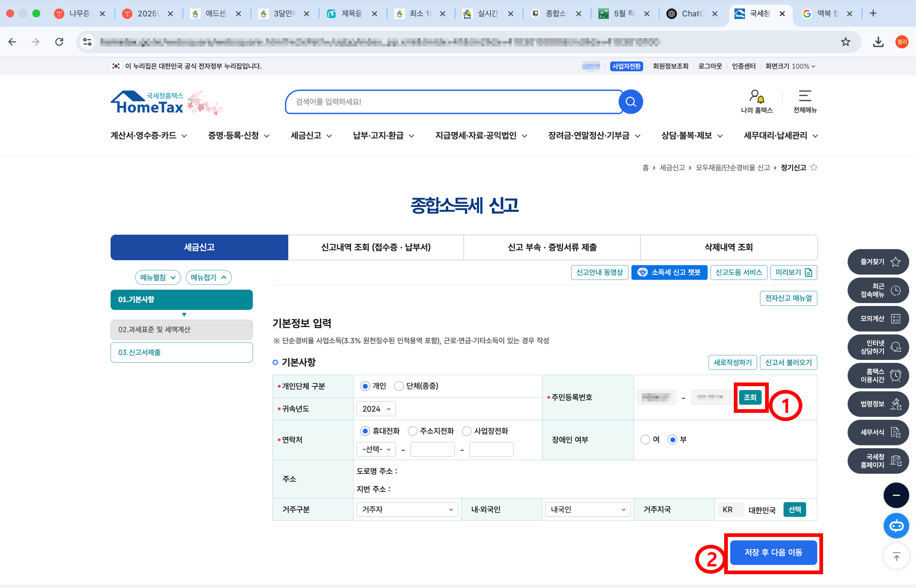Image resolution: width=916 pixels, height=588 pixels.
Task: Click the 저장 후 다음 이동 button
Action: coord(773,553)
